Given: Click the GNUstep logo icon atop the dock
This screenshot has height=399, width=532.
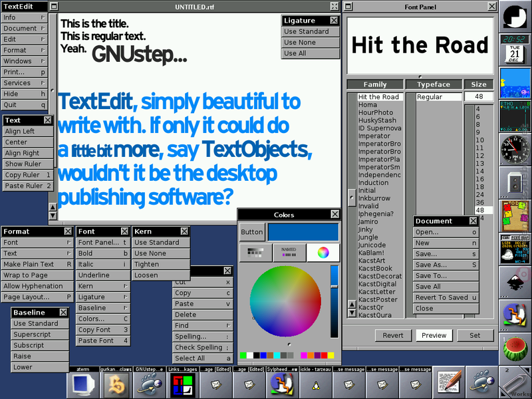Looking at the screenshot, I should [515, 16].
